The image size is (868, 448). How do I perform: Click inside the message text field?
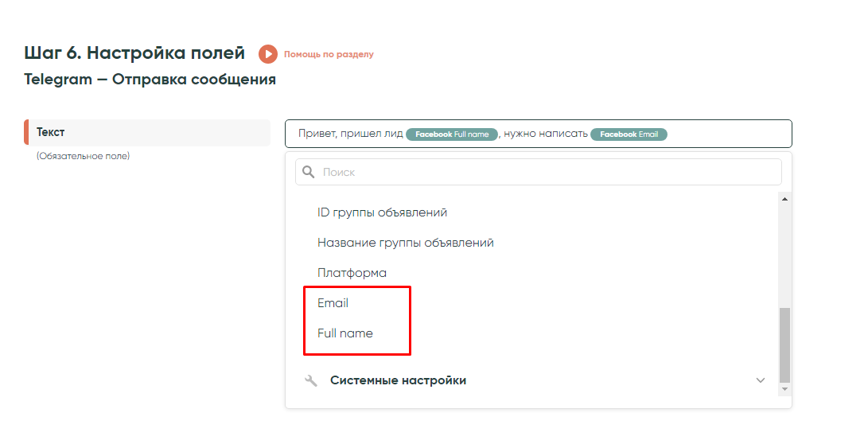728,134
